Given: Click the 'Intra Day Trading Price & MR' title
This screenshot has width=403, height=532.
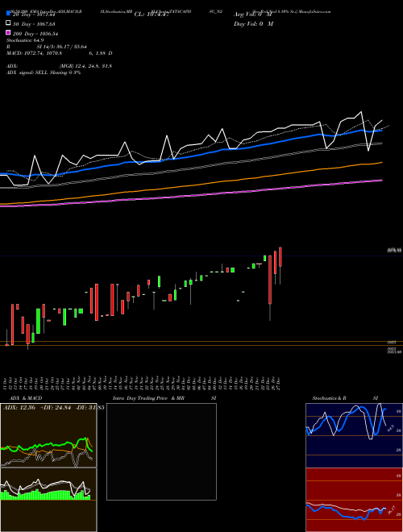Looking at the screenshot, I should [x=148, y=398].
